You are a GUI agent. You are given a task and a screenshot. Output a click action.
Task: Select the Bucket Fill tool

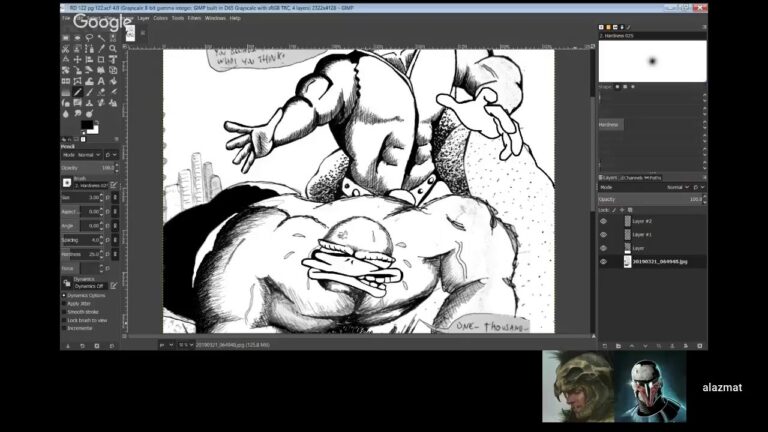point(113,81)
